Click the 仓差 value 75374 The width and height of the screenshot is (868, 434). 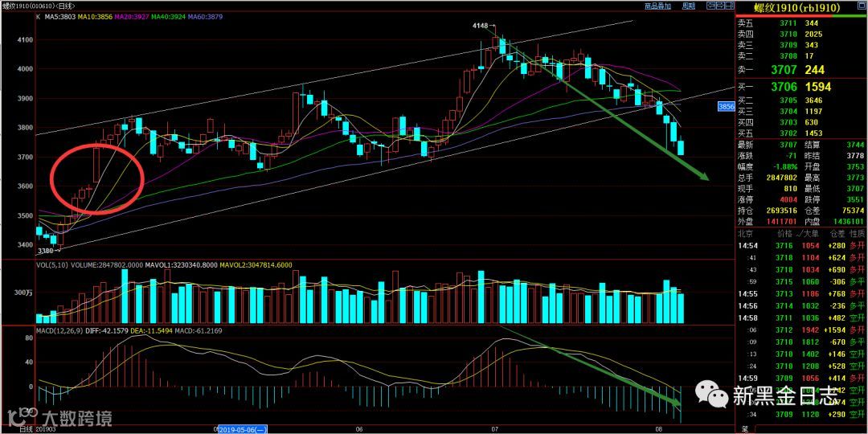854,211
